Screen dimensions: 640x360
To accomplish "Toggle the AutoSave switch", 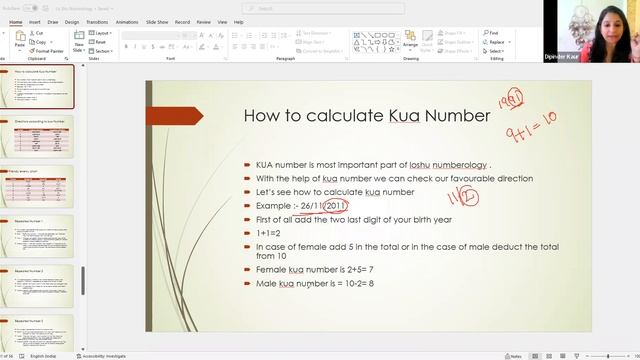I will coord(30,8).
